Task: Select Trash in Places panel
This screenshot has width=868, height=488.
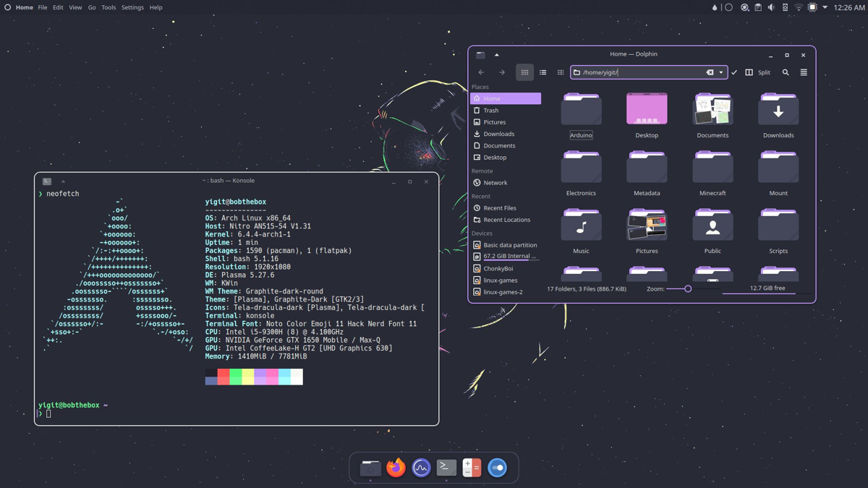Action: pos(505,111)
